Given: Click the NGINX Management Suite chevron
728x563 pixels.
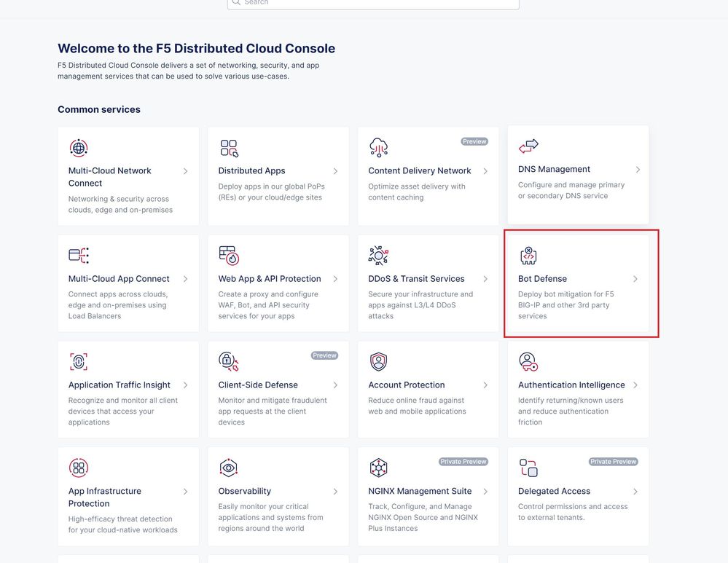Looking at the screenshot, I should [485, 492].
